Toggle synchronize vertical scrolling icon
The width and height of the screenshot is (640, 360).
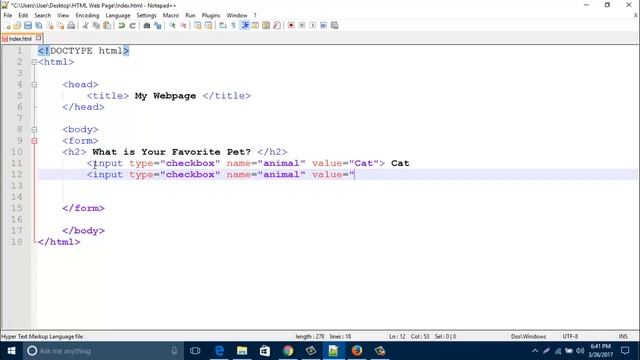[198, 26]
